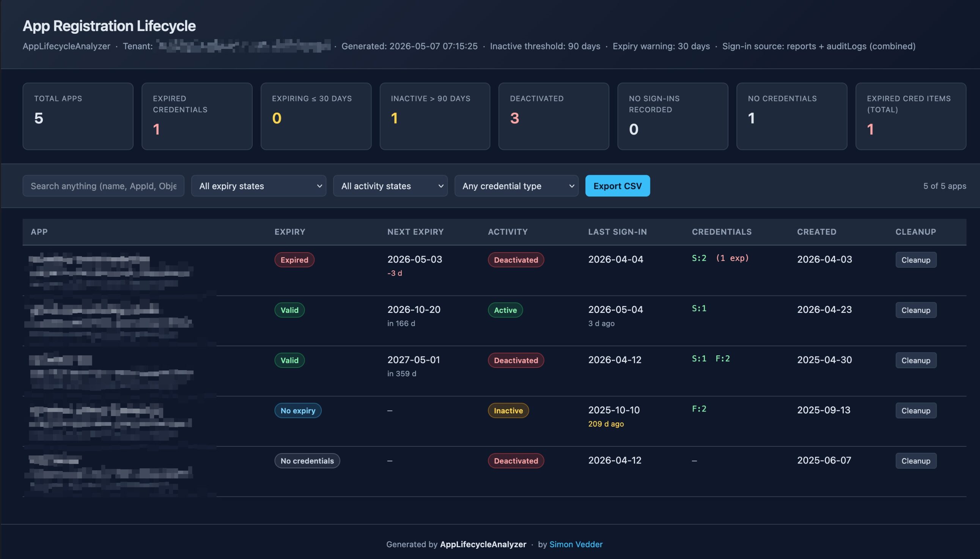The width and height of the screenshot is (980, 559).
Task: Sort by the APP column header
Action: pos(39,232)
